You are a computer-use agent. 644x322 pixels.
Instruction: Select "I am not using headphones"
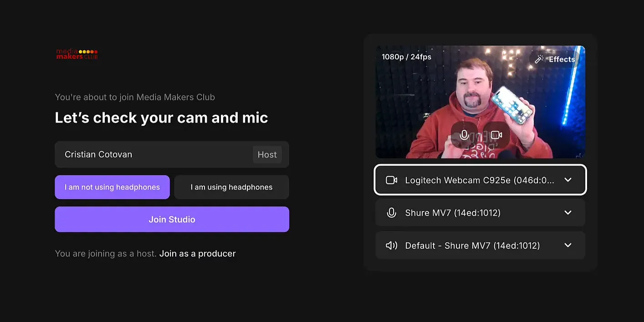[x=112, y=187]
